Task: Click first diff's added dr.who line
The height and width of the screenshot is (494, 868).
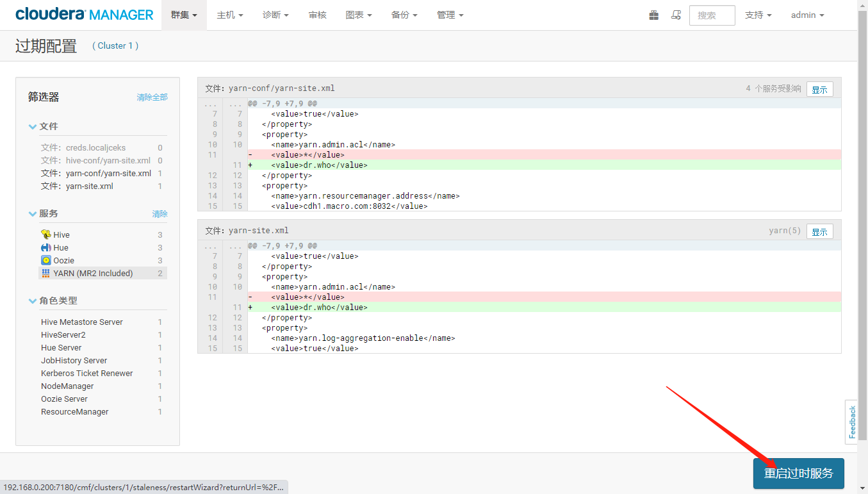Action: pos(543,165)
